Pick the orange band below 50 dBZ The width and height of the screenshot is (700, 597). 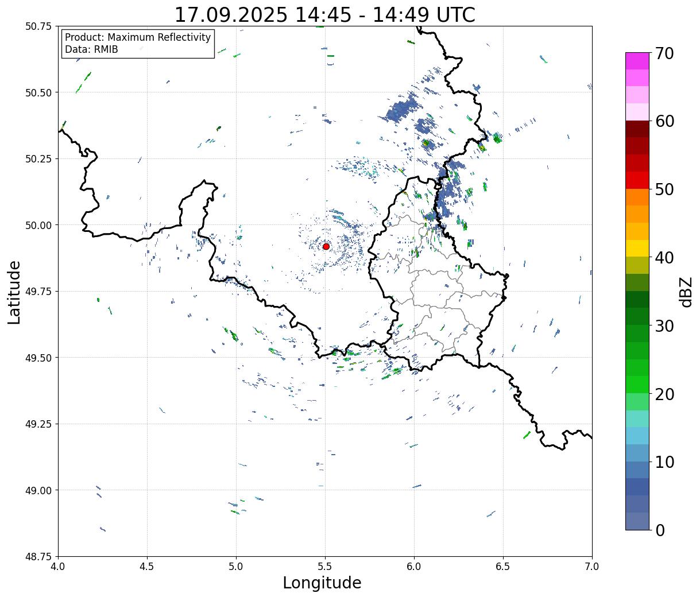coord(637,197)
